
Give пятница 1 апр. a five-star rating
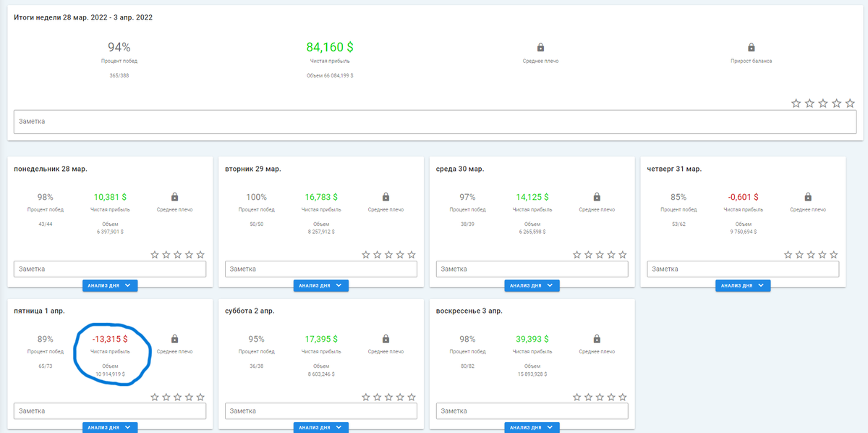click(x=200, y=397)
